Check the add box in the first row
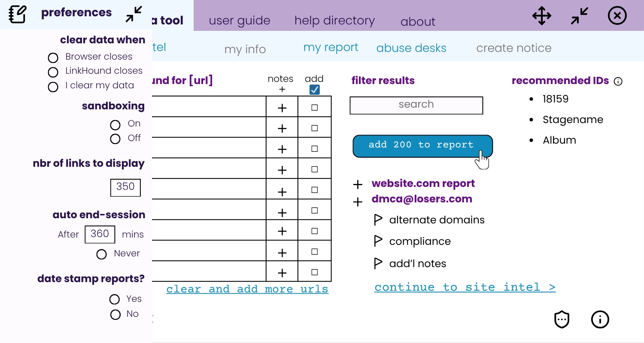 click(x=315, y=108)
